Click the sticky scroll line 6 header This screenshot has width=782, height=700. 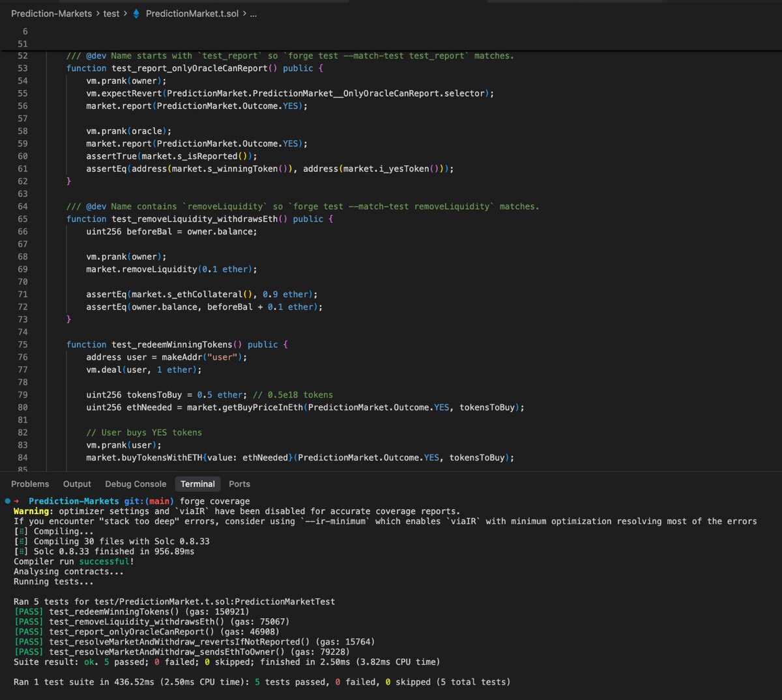click(x=25, y=31)
